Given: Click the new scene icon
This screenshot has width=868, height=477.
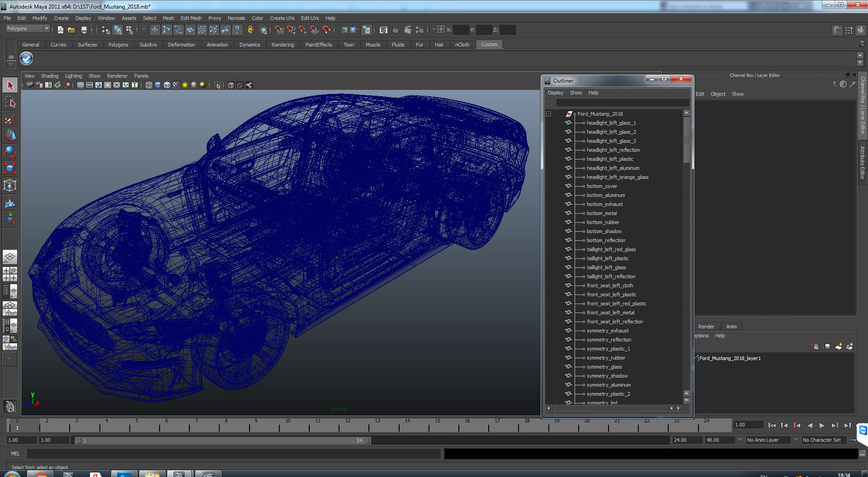Looking at the screenshot, I should [x=60, y=30].
